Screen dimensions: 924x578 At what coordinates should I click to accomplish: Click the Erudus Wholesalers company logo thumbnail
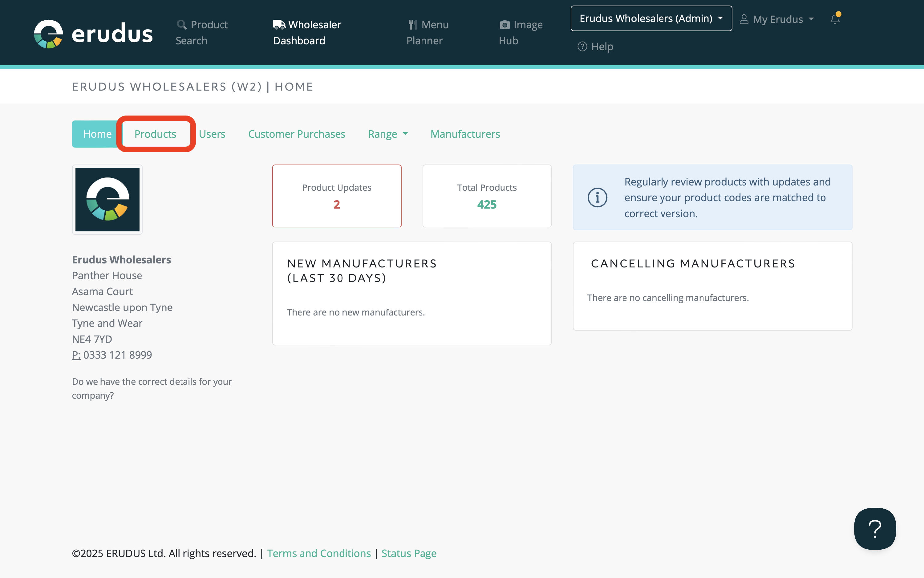coord(107,200)
